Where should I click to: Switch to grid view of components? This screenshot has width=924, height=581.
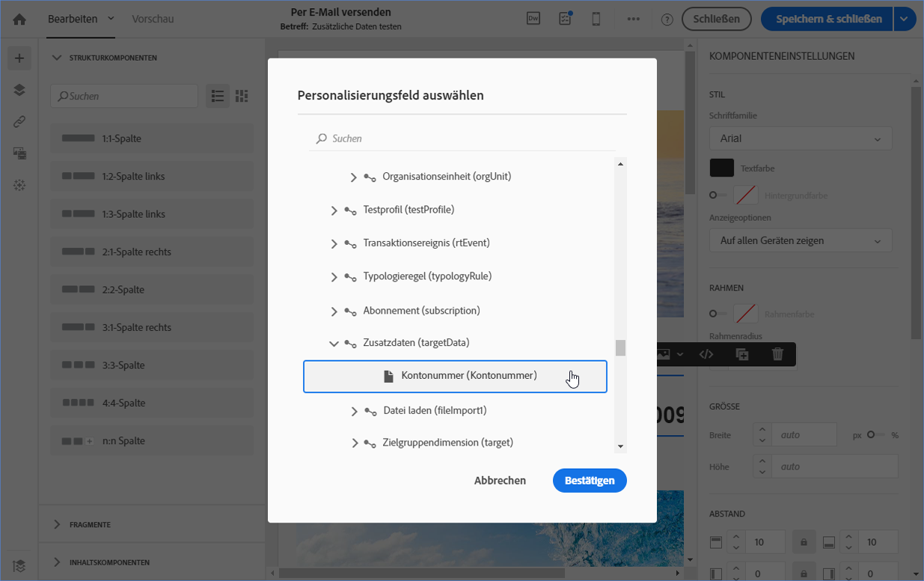(241, 96)
